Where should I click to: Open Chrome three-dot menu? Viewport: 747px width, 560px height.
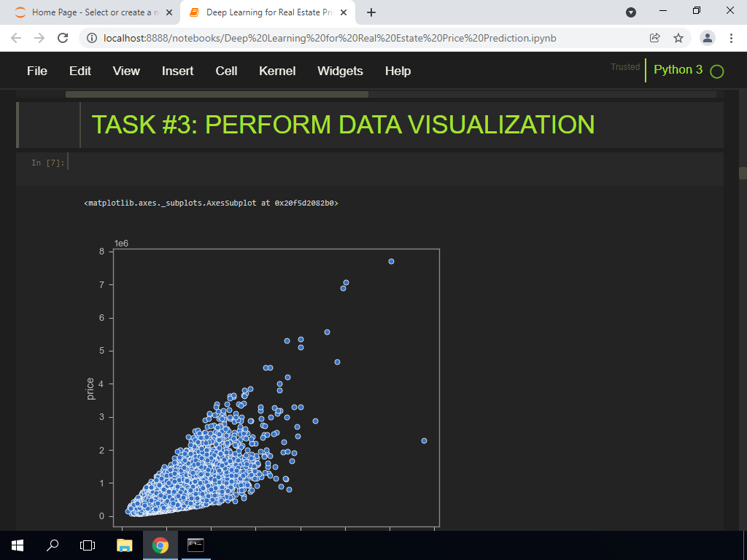pyautogui.click(x=731, y=38)
